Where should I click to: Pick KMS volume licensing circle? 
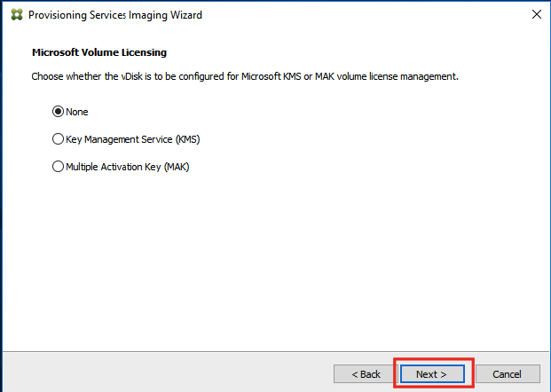(x=58, y=139)
